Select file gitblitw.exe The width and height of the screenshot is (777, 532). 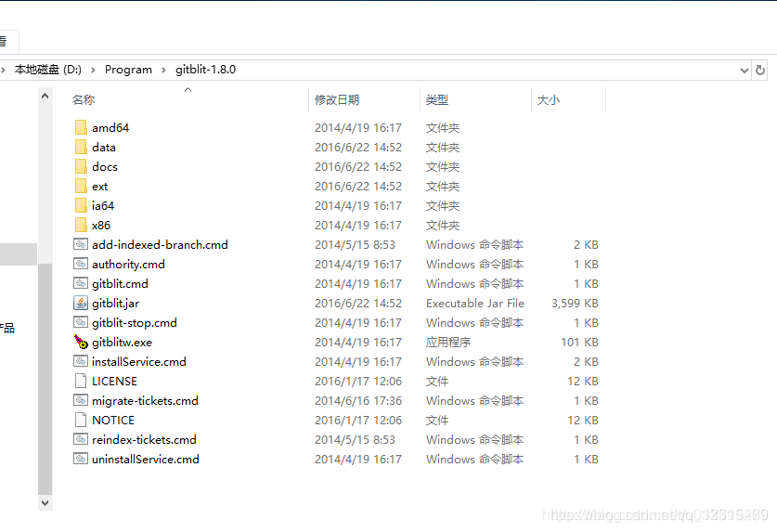coord(122,342)
